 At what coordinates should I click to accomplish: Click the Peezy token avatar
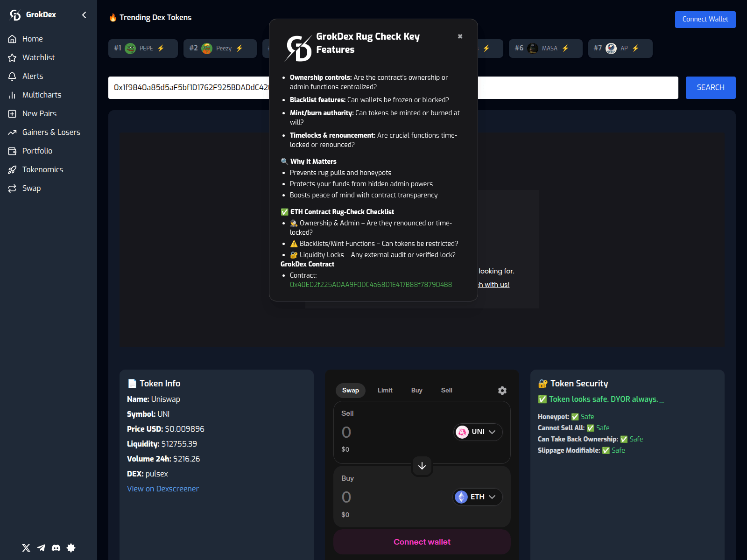207,48
